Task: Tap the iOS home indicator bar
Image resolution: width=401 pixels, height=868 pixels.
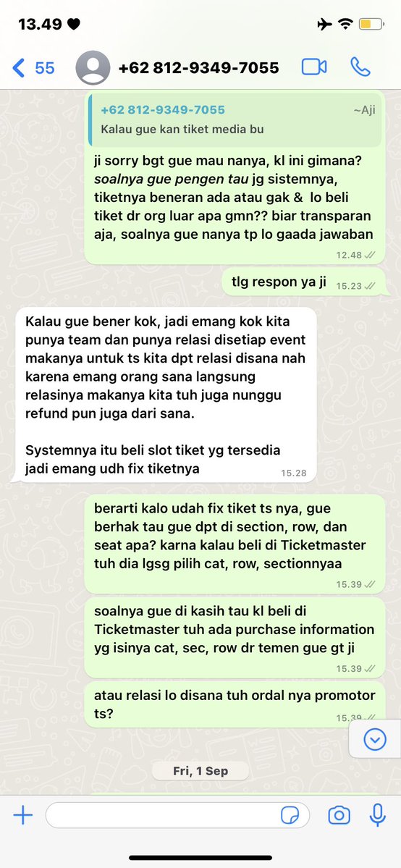Action: (200, 857)
